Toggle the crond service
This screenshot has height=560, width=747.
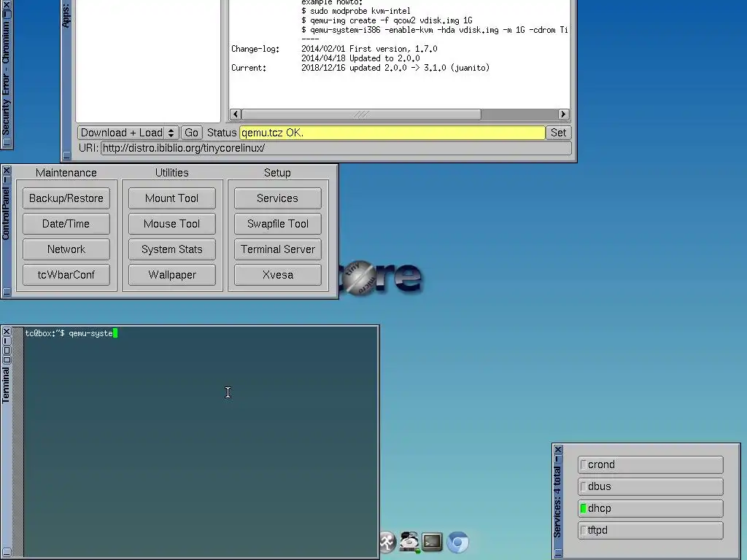click(x=650, y=464)
